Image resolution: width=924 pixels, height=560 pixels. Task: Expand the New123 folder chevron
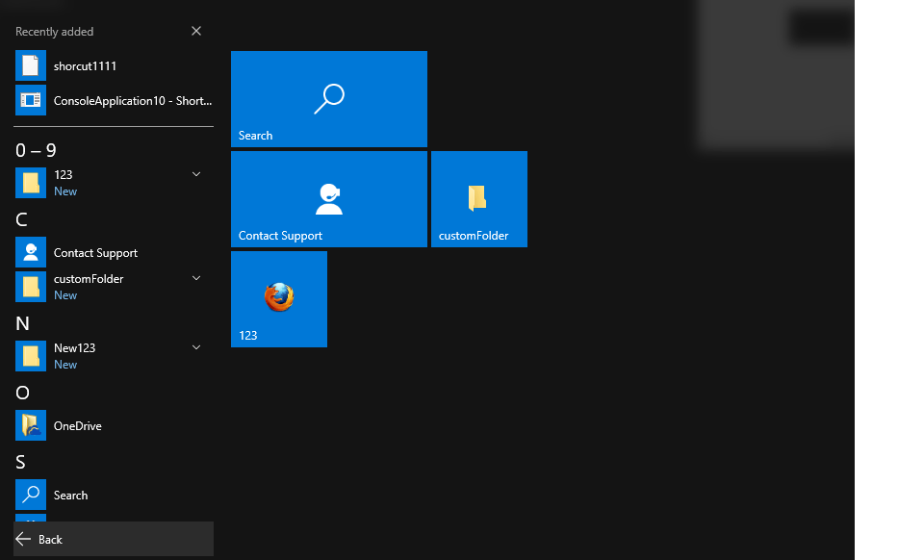pos(196,347)
